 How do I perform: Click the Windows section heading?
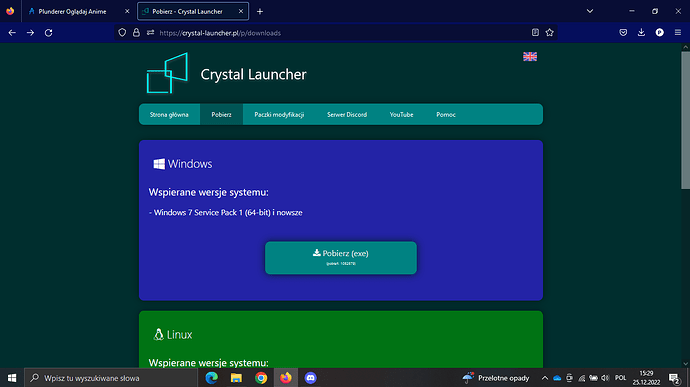(x=183, y=164)
